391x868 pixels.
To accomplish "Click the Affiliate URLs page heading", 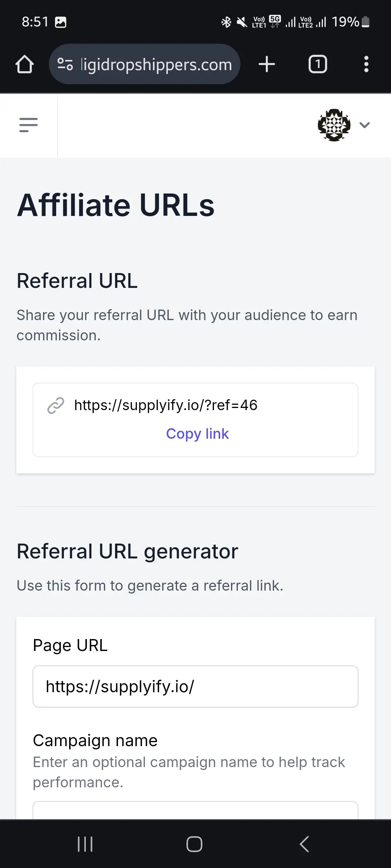I will click(x=116, y=205).
